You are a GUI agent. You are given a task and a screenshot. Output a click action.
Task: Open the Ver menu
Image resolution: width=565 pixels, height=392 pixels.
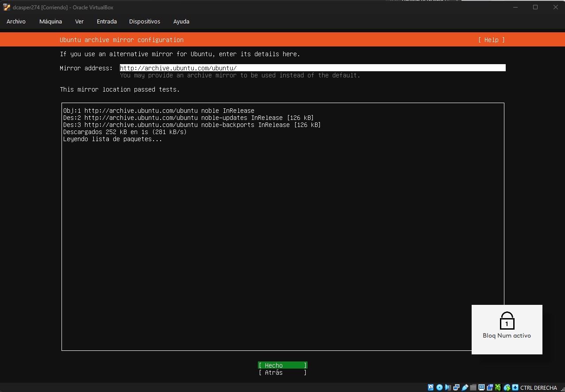pyautogui.click(x=79, y=21)
